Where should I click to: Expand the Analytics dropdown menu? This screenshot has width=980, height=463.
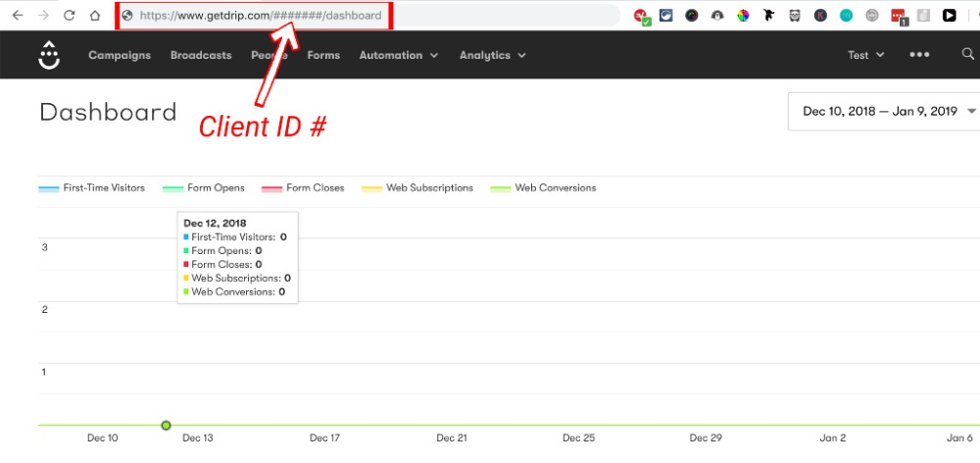coord(492,56)
